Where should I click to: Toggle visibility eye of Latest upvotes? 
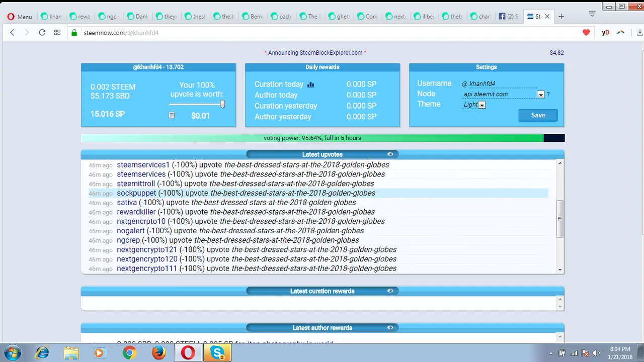pos(390,154)
